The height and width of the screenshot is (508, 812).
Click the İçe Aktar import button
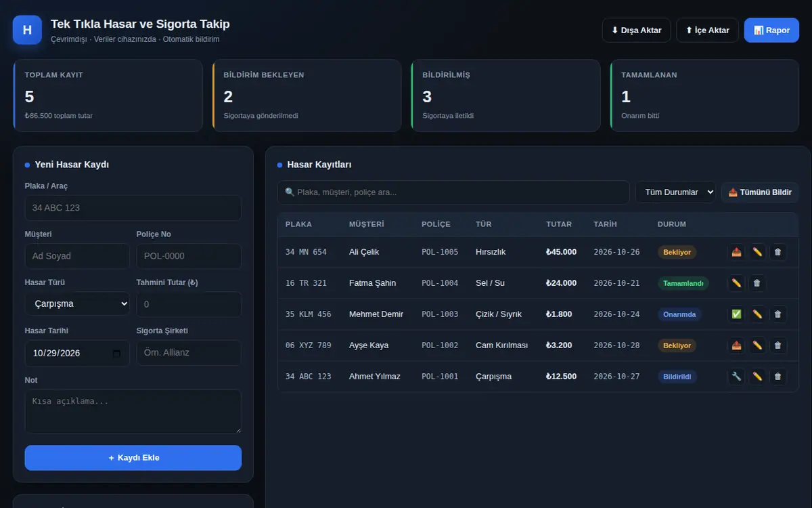(x=708, y=30)
